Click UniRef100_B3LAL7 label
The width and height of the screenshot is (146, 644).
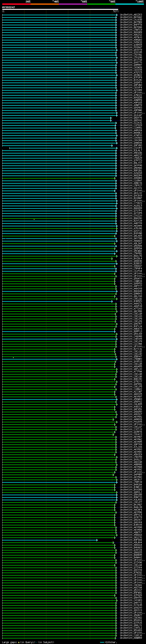click(x=131, y=151)
